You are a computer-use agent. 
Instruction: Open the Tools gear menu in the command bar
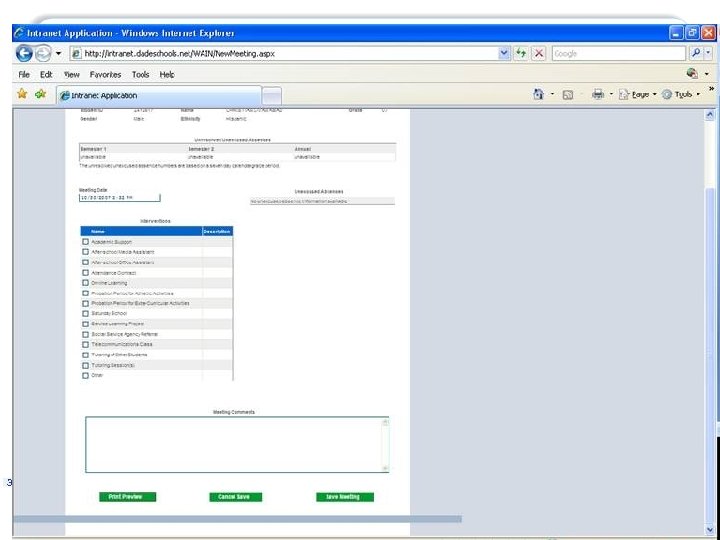coord(681,95)
